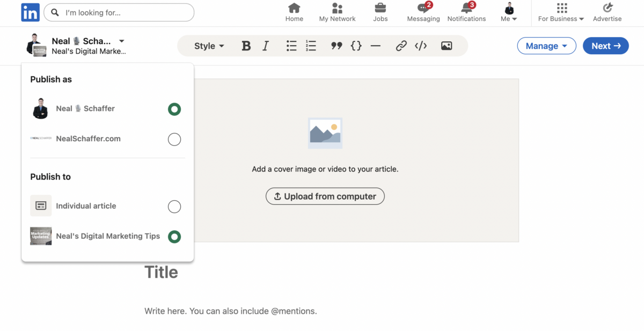This screenshot has width=644, height=331.
Task: Open the Style dropdown
Action: pos(208,46)
